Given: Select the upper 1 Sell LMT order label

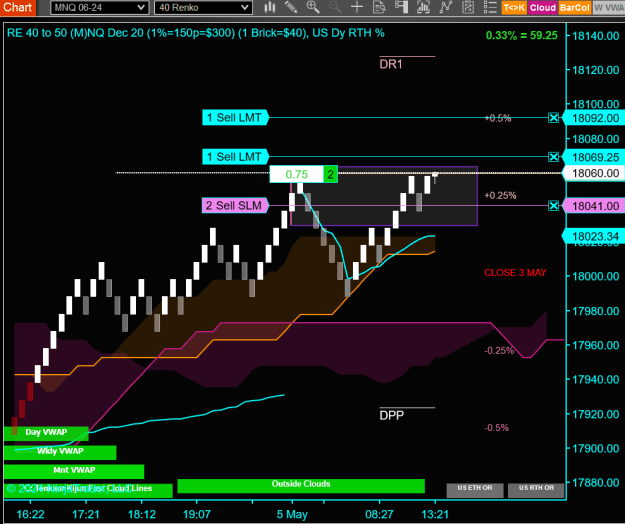Looking at the screenshot, I should tap(235, 118).
